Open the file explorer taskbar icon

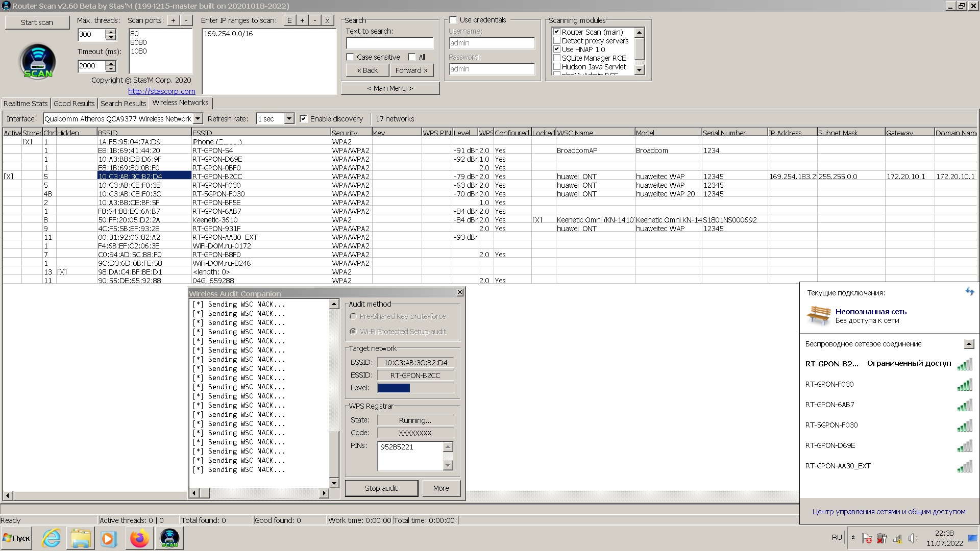click(x=81, y=538)
